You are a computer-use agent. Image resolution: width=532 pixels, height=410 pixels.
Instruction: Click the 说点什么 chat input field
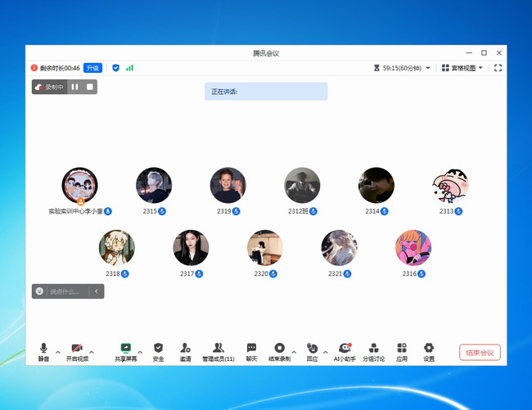pyautogui.click(x=67, y=291)
